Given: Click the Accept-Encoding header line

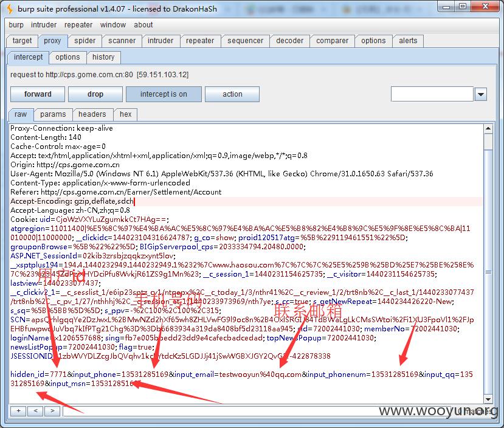Looking at the screenshot, I should tap(72, 201).
